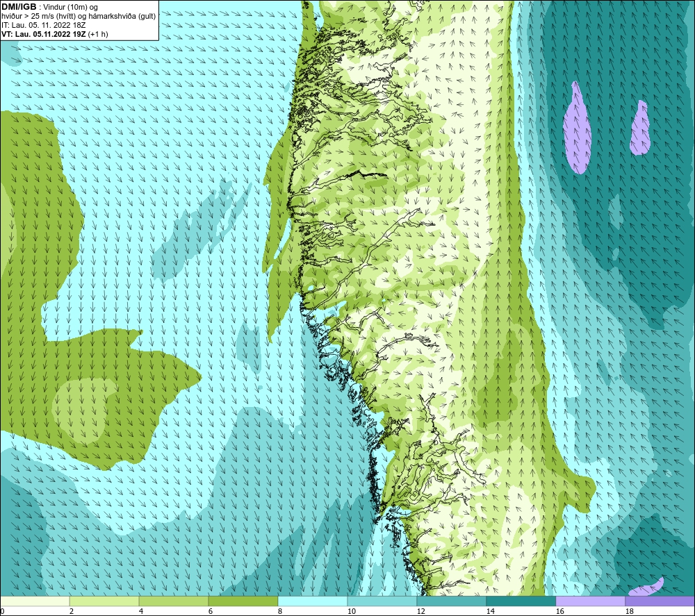Image resolution: width=695 pixels, height=616 pixels.
Task: Click the 18+ m/s purple color swatch
Action: click(660, 601)
